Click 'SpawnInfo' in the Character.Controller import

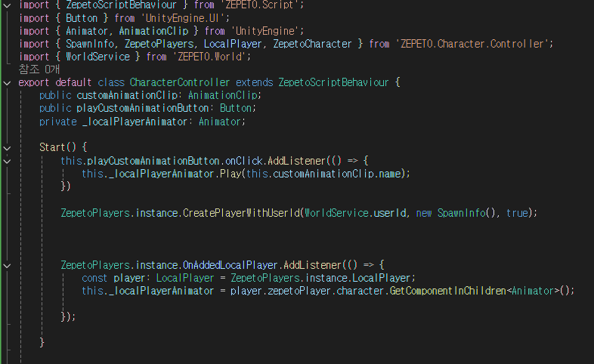90,44
